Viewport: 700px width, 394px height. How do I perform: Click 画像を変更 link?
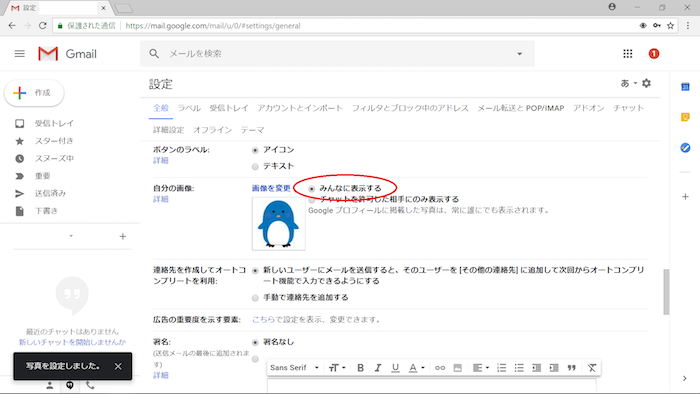click(271, 188)
